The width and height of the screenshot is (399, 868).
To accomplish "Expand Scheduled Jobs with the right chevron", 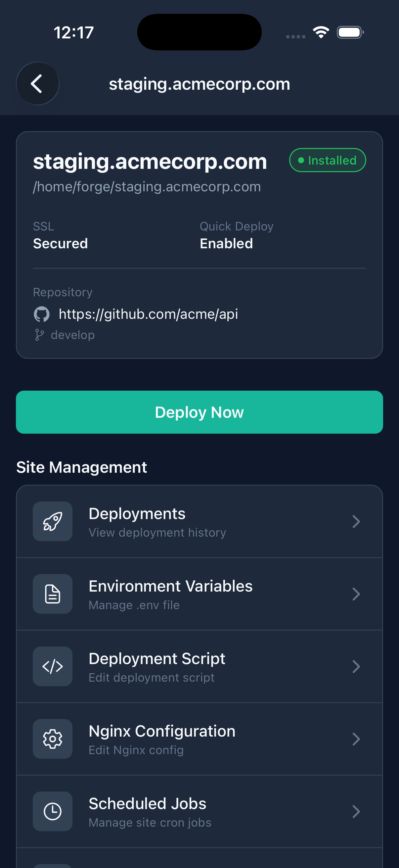I will [x=357, y=811].
